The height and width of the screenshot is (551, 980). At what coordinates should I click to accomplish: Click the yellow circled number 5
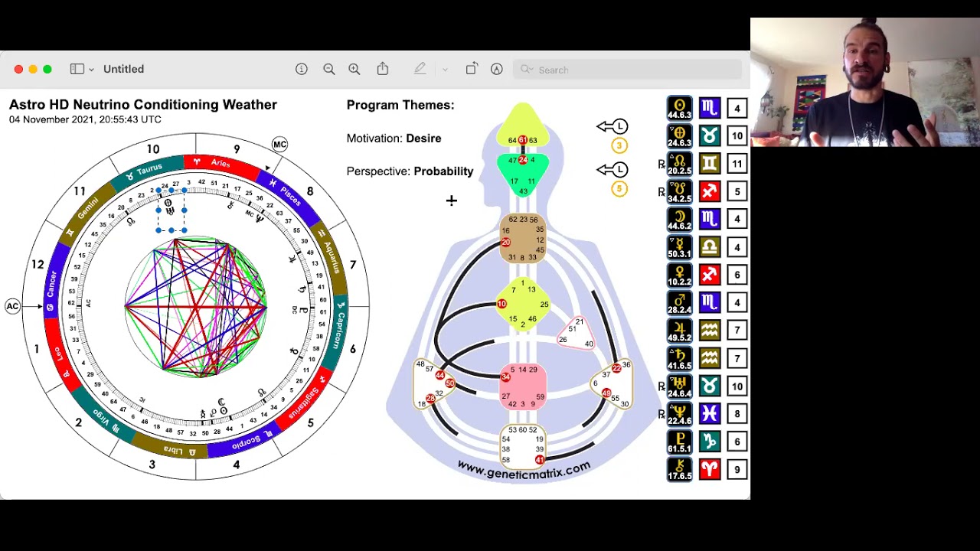pos(619,188)
